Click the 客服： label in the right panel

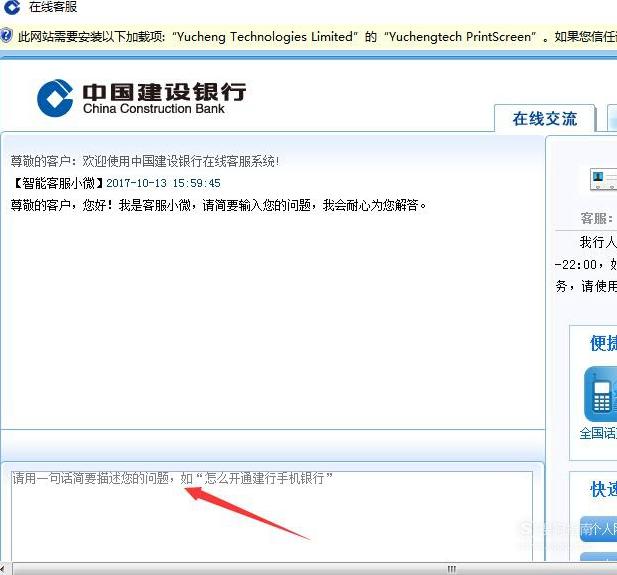click(597, 218)
